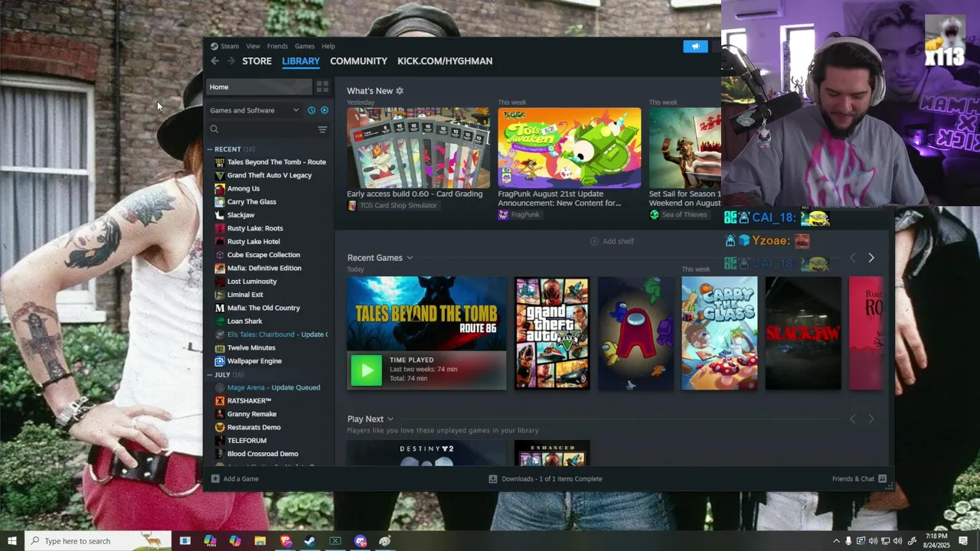Select Mafia: Definitive Edition in list
The image size is (980, 551).
[x=264, y=268]
